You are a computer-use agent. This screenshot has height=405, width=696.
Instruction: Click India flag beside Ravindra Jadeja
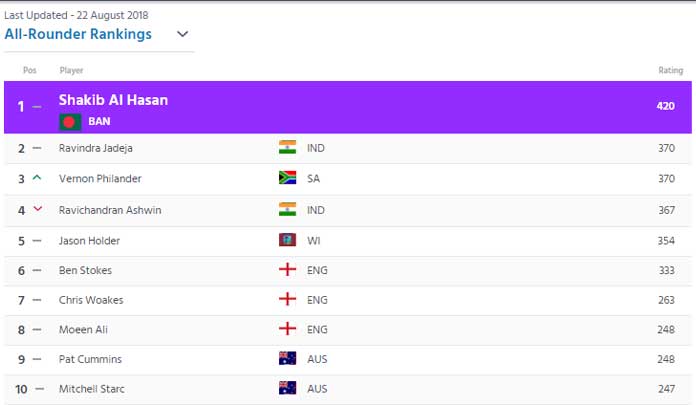(x=287, y=147)
